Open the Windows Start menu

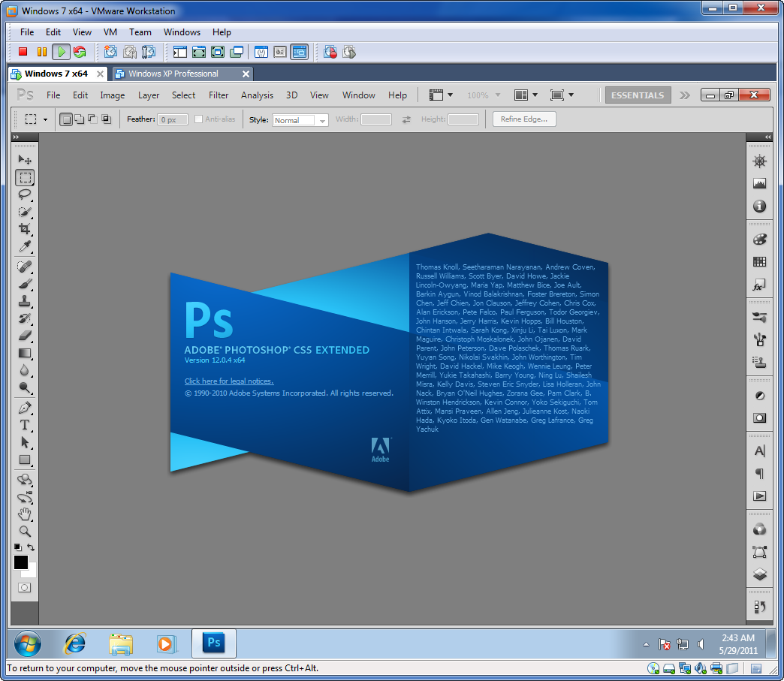coord(28,643)
